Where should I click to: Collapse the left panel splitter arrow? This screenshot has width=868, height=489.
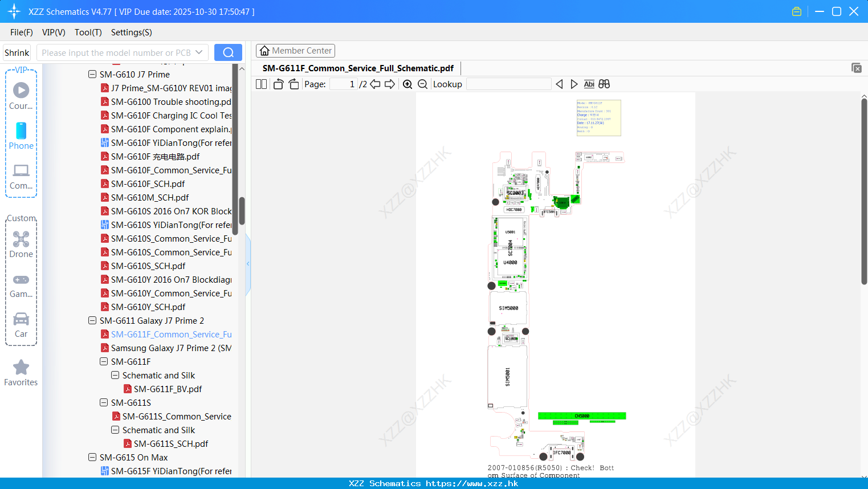[248, 264]
